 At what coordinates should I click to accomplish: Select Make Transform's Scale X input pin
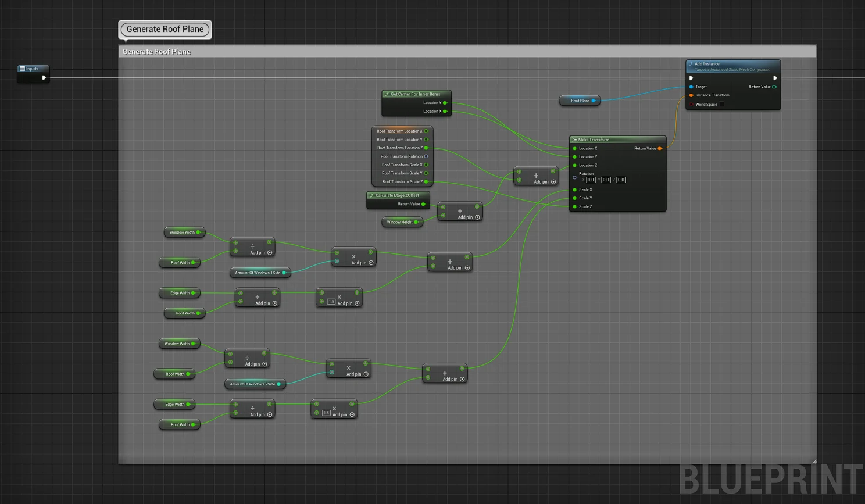[575, 190]
